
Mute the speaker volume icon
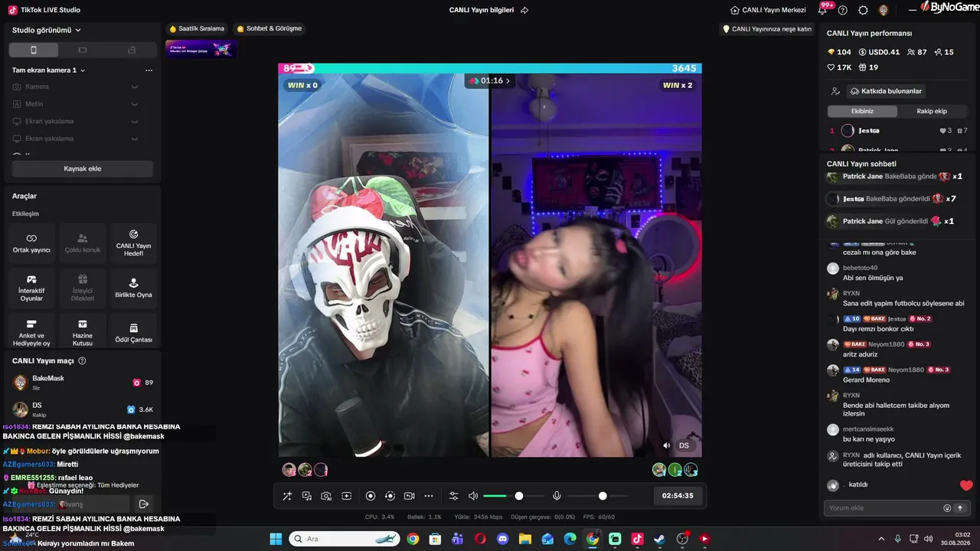pos(473,496)
